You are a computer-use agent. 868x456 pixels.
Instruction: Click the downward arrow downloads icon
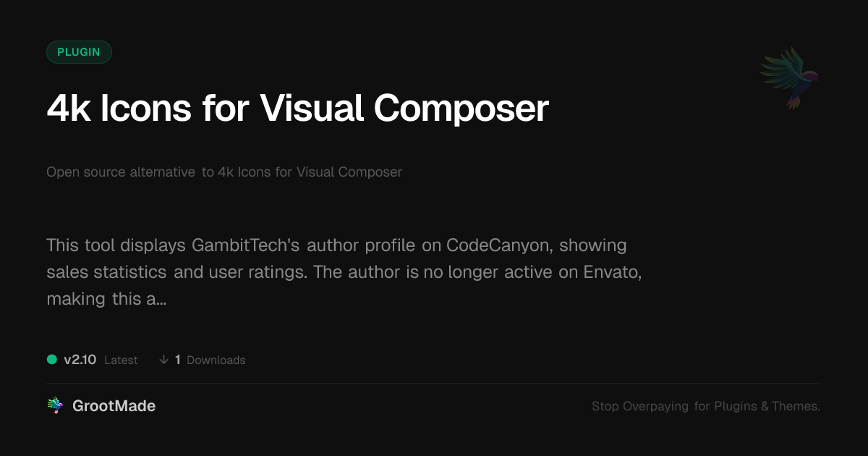tap(163, 360)
